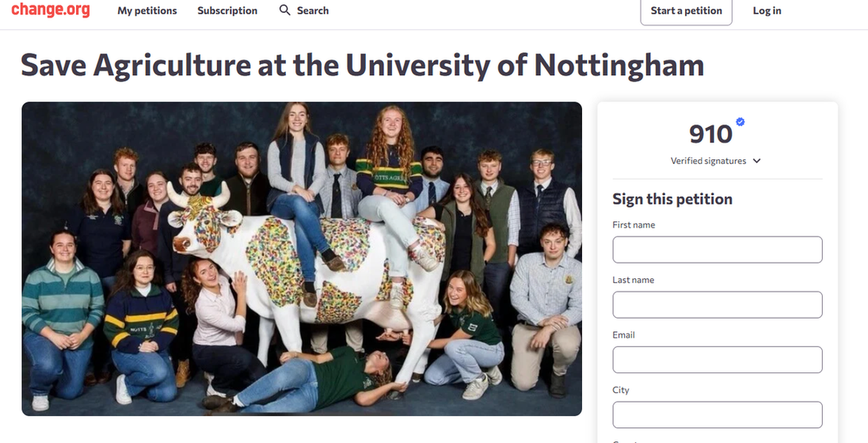The height and width of the screenshot is (443, 868).
Task: Open the My petitions menu item
Action: click(147, 10)
